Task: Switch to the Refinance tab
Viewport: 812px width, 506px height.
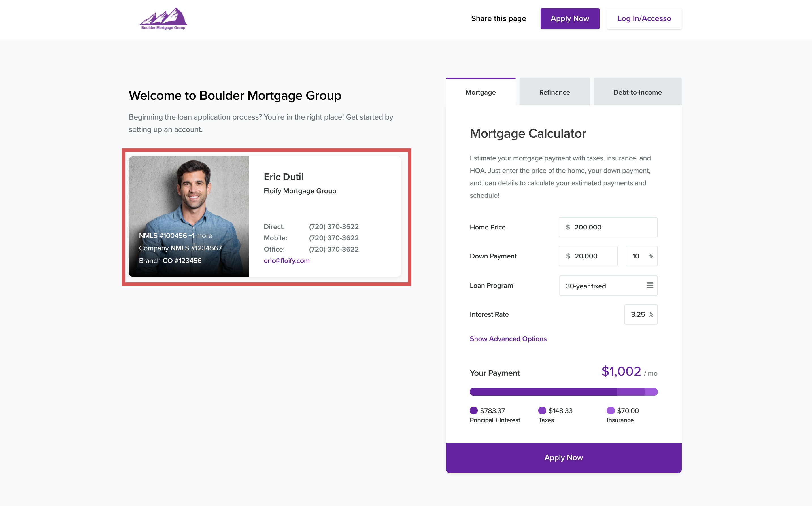Action: pos(554,92)
